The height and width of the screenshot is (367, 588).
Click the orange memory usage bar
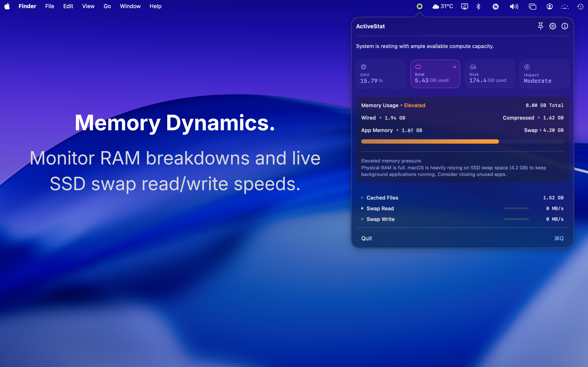(430, 141)
